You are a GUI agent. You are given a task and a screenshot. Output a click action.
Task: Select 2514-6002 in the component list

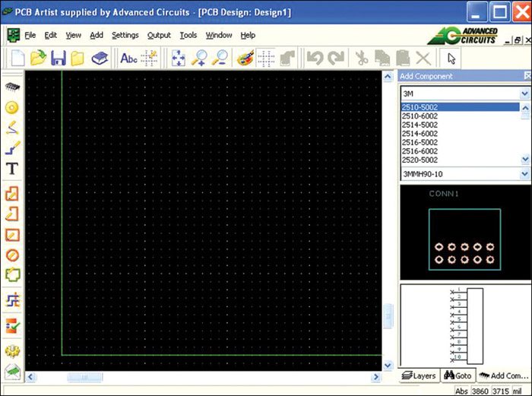pyautogui.click(x=420, y=134)
